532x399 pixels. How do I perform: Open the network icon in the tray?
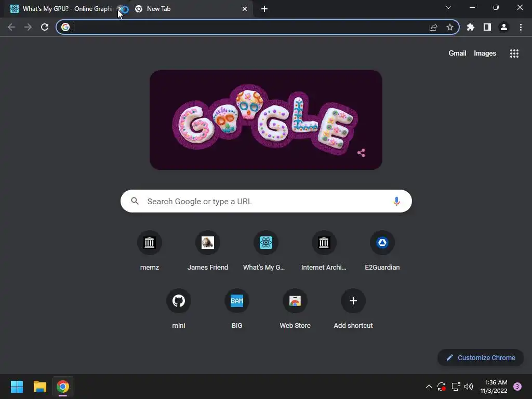click(456, 387)
